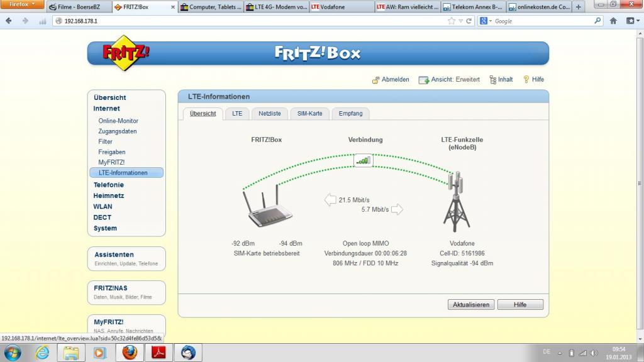Open the DECT sidebar section
Viewport: 644px width, 362px height.
tap(103, 217)
